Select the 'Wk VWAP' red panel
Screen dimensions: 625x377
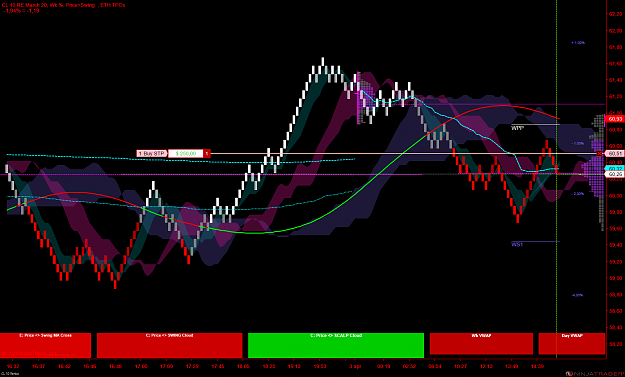coord(481,344)
